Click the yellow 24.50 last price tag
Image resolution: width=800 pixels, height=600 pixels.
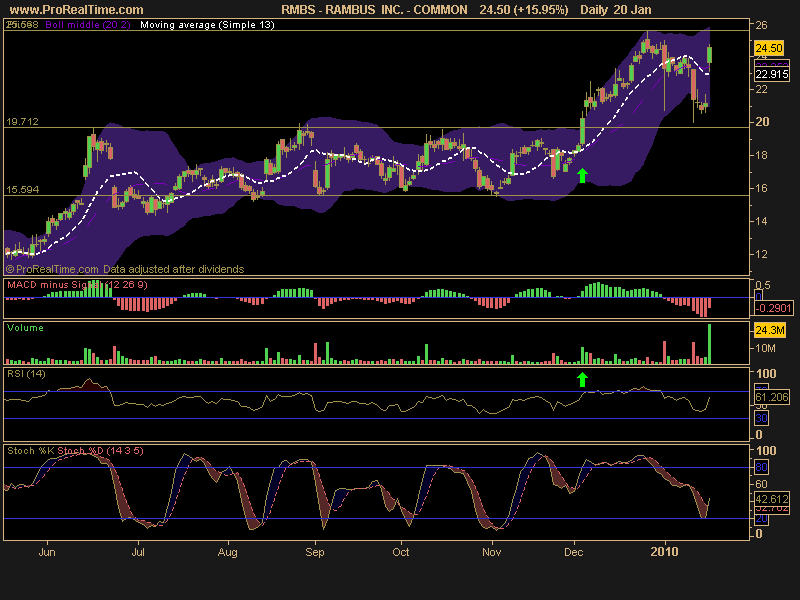768,48
